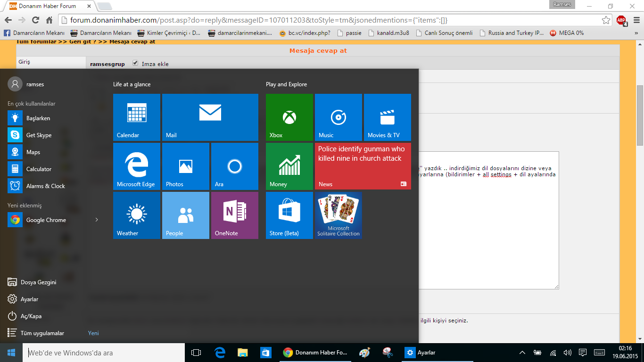Open the Canlı Sonuç önemli bookmark

444,33
